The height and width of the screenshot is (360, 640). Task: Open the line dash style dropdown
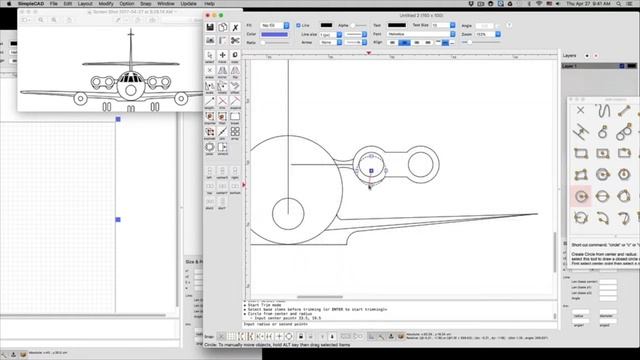pos(356,35)
